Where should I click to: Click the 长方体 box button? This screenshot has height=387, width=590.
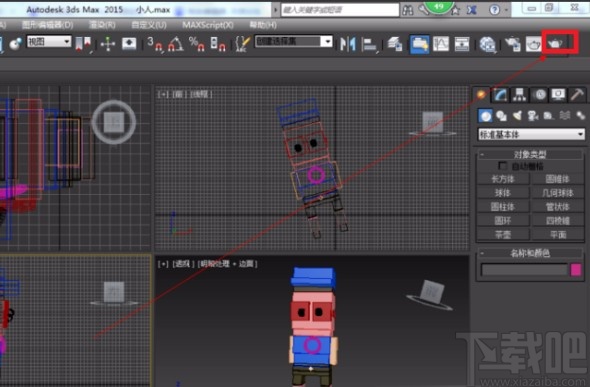503,179
